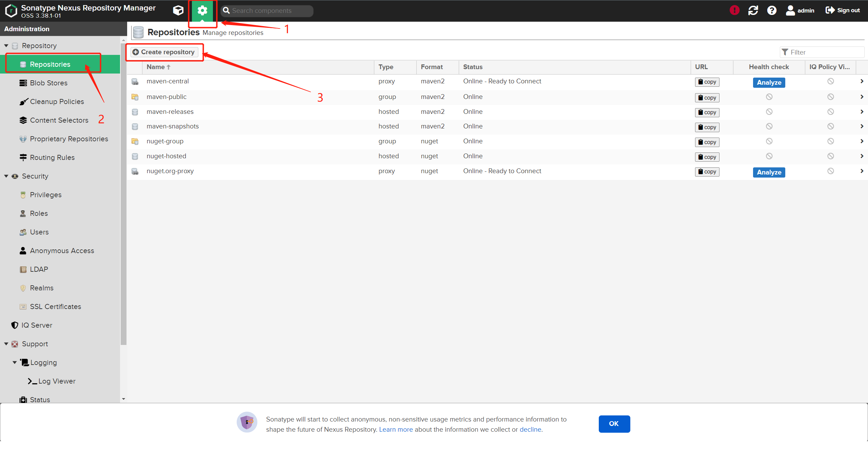Sort by the Format column header

(x=438, y=67)
